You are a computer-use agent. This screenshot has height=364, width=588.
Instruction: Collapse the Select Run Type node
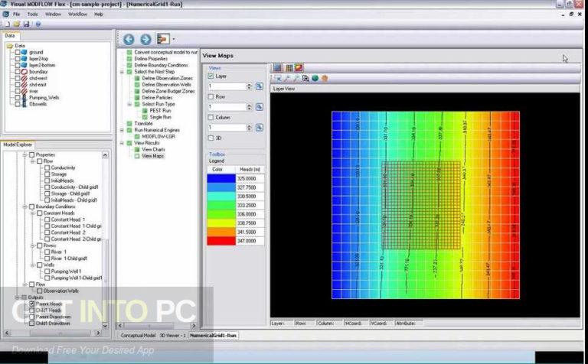tap(129, 104)
